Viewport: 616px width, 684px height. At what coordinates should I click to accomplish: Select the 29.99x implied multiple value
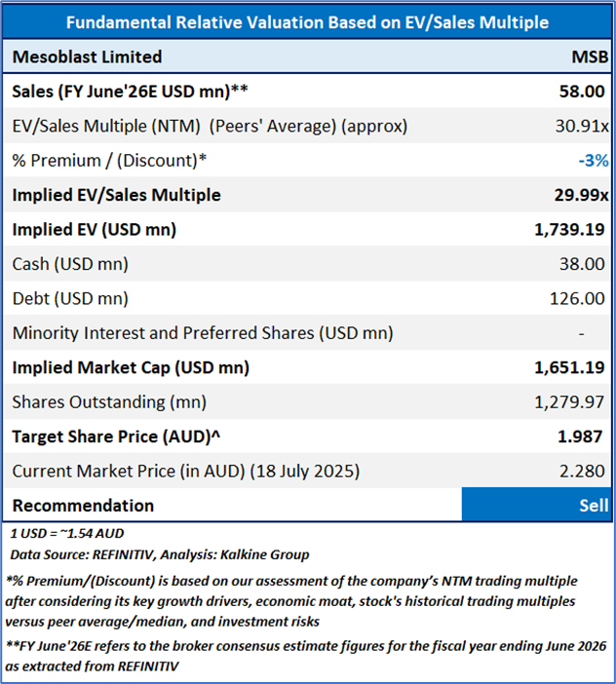[581, 195]
